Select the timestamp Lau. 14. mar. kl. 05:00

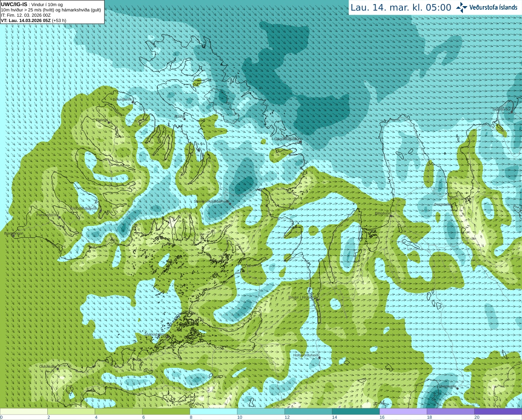pyautogui.click(x=401, y=7)
